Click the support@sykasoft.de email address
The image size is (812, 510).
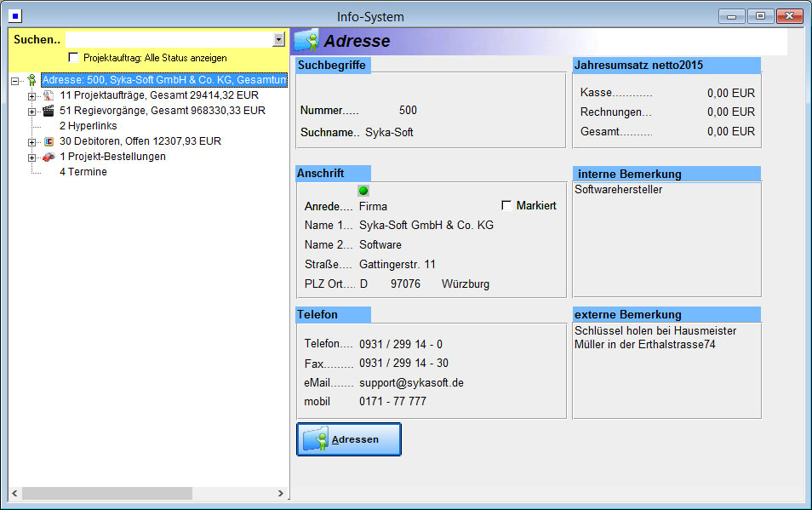tap(411, 383)
